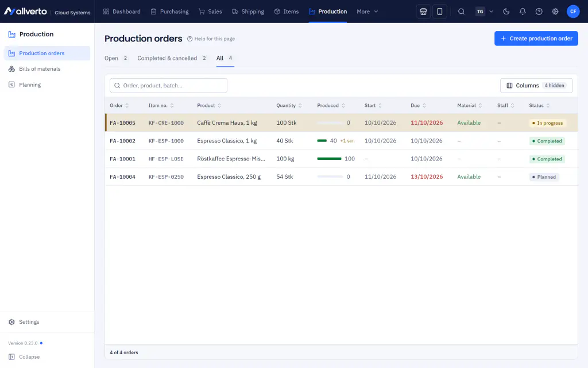
Task: Open global search magnifier icon
Action: 461,11
